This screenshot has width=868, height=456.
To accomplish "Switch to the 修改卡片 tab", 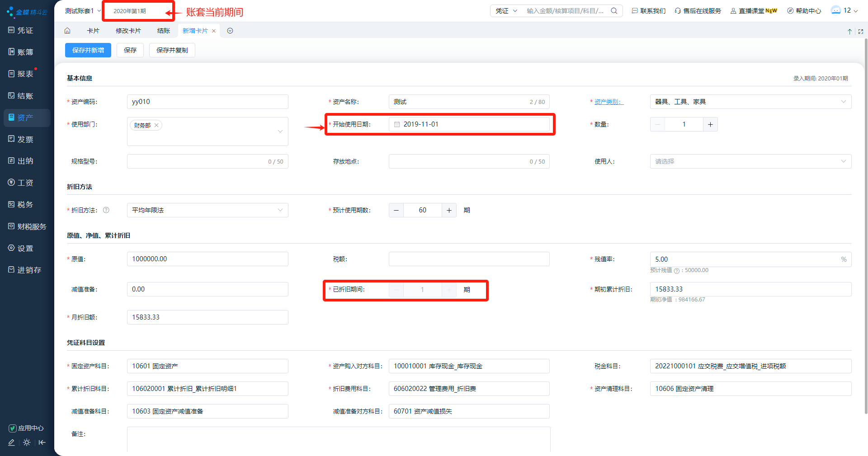I will (x=128, y=31).
